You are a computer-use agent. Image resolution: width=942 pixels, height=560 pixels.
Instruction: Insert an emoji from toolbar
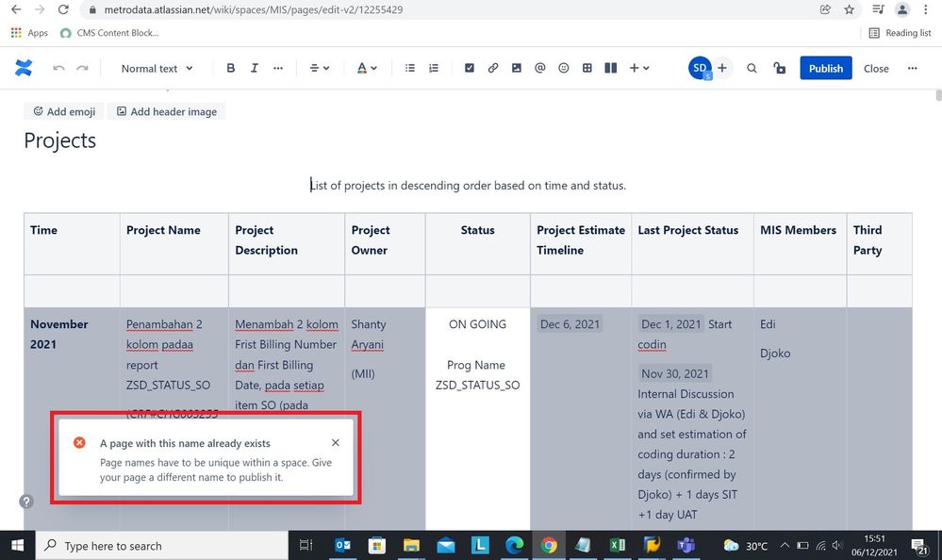pos(564,68)
